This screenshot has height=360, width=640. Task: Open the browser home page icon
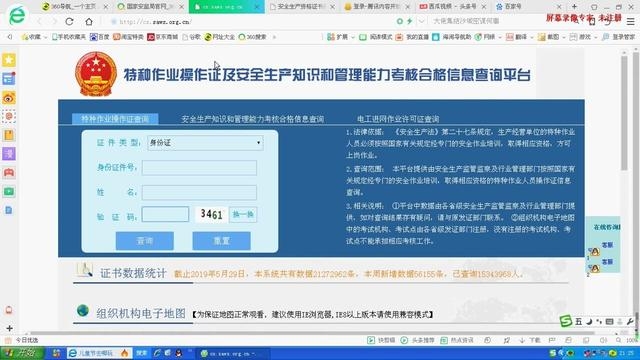point(89,22)
